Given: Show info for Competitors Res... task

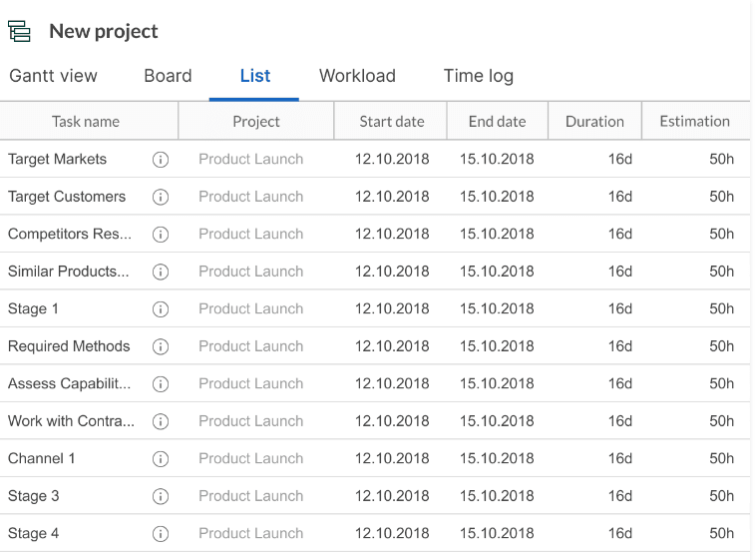Looking at the screenshot, I should tap(161, 235).
